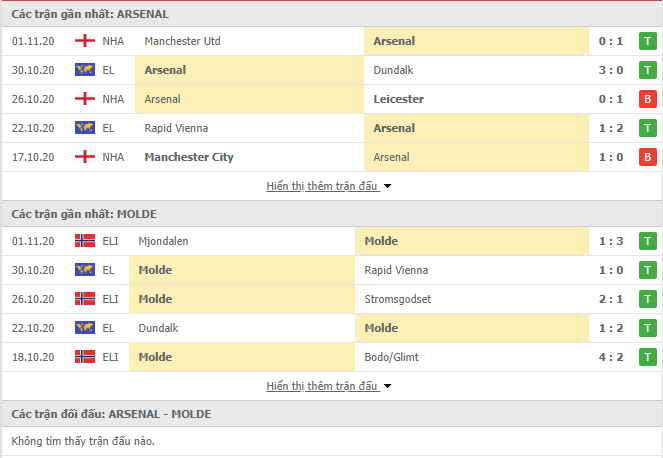This screenshot has width=663, height=458.
Task: Expand more Molde matches via dropdown arrow
Action: click(387, 386)
